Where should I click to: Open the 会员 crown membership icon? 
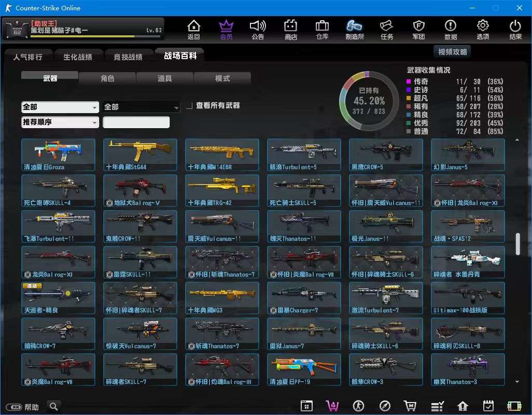point(226,30)
